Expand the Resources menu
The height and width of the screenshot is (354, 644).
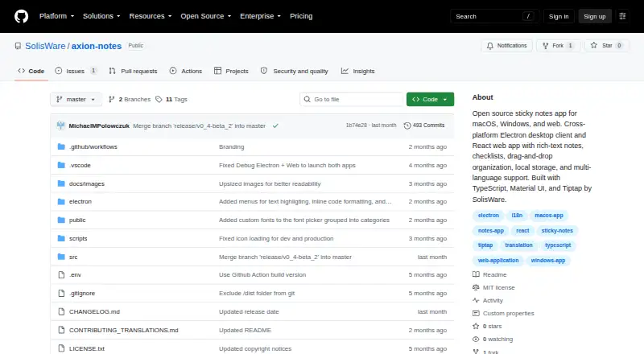point(151,16)
